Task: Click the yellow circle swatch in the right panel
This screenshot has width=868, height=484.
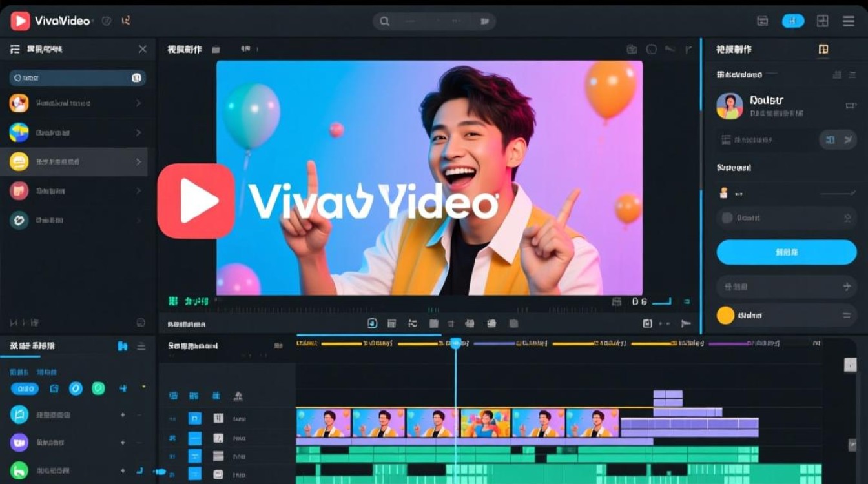Action: pyautogui.click(x=726, y=315)
